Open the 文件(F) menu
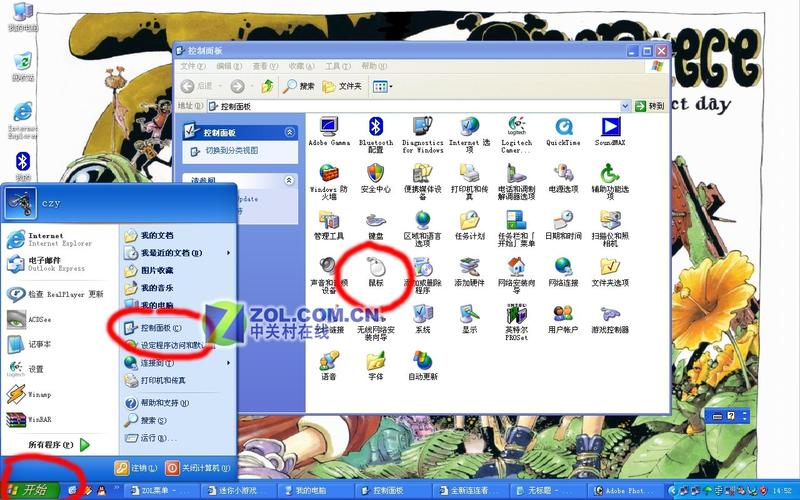800x500 pixels. click(x=193, y=66)
